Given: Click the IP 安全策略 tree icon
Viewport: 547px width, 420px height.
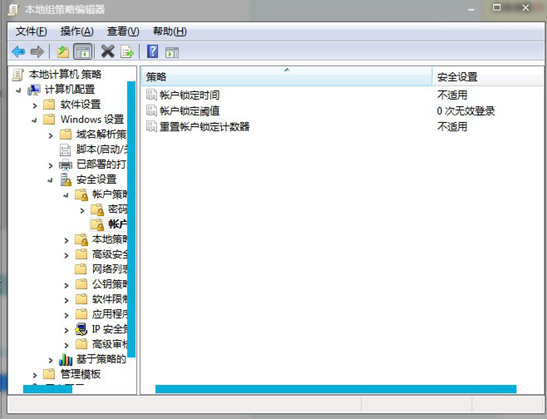Looking at the screenshot, I should tap(81, 329).
